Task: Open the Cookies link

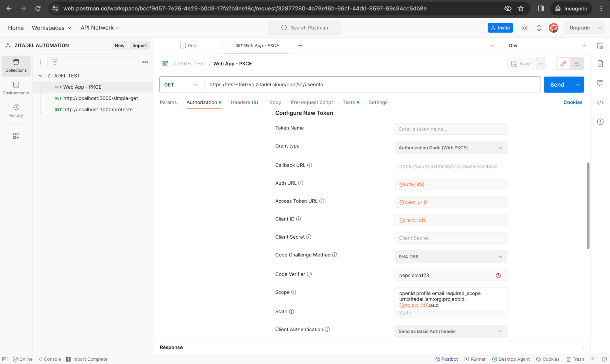Action: (x=572, y=102)
